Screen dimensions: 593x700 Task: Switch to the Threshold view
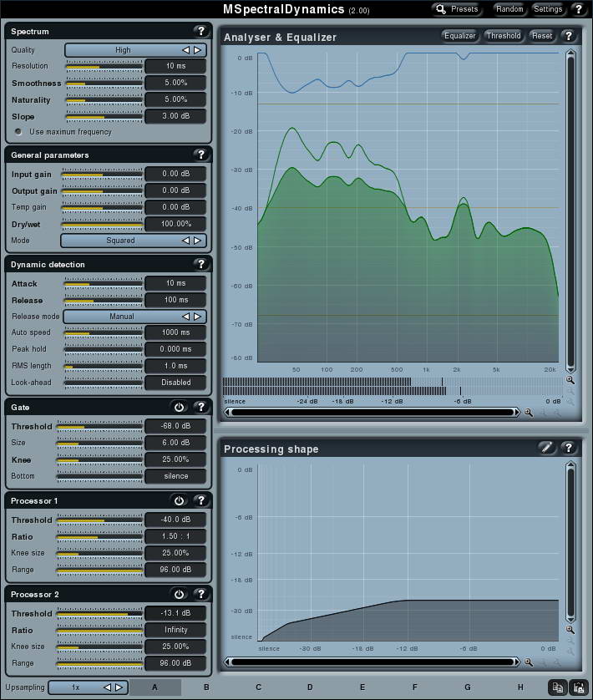504,36
